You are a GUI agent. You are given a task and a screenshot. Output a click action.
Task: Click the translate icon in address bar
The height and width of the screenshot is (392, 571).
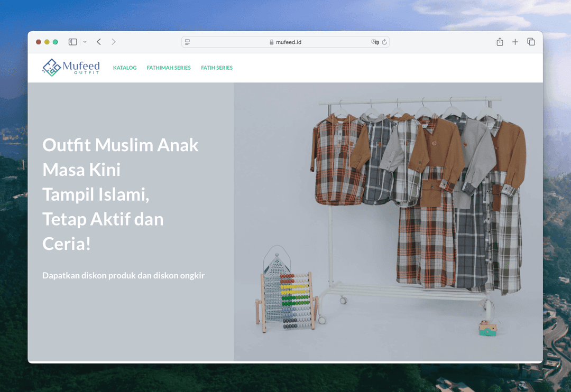coord(375,42)
